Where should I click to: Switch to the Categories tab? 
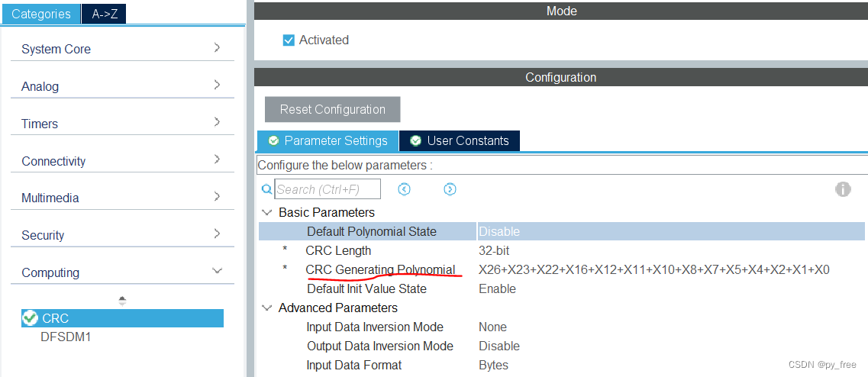click(41, 14)
